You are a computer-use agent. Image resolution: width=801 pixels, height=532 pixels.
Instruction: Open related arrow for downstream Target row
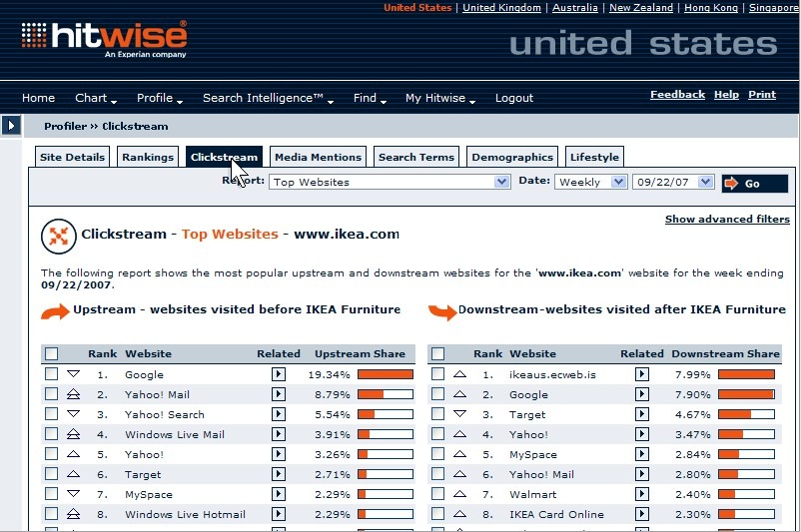tap(642, 414)
